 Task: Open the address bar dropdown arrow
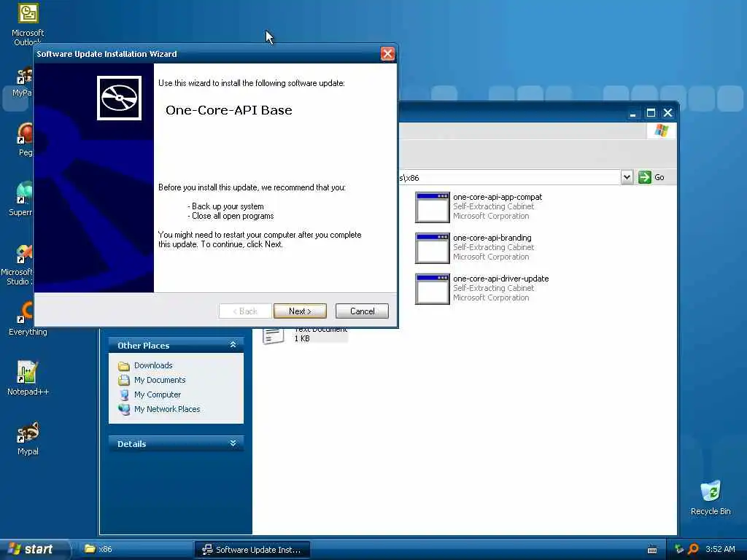[627, 178]
